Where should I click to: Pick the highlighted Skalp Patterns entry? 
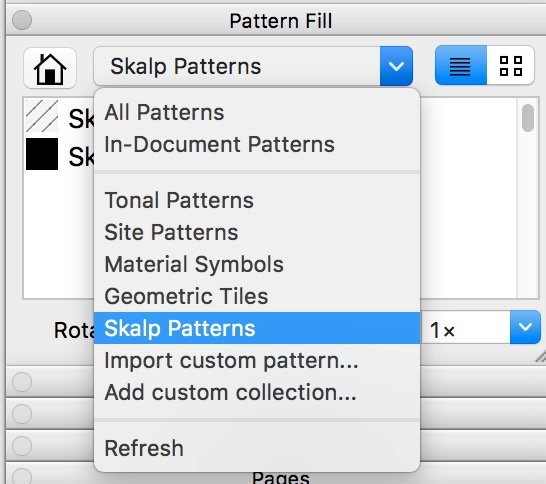[x=257, y=328]
